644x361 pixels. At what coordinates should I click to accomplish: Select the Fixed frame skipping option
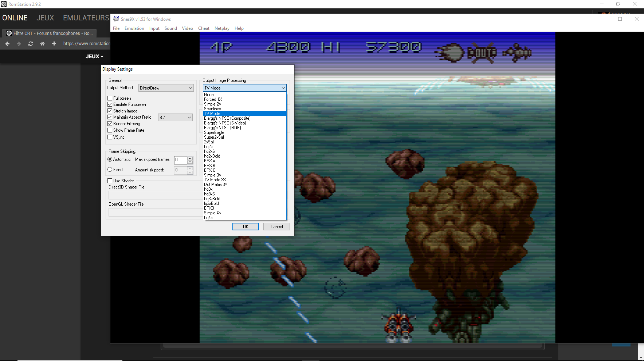pos(110,170)
